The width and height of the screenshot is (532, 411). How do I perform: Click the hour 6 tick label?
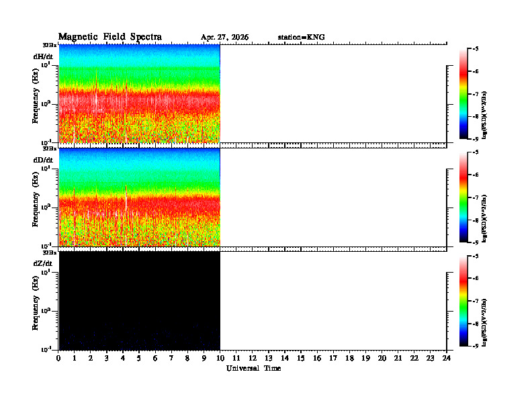coord(155,359)
